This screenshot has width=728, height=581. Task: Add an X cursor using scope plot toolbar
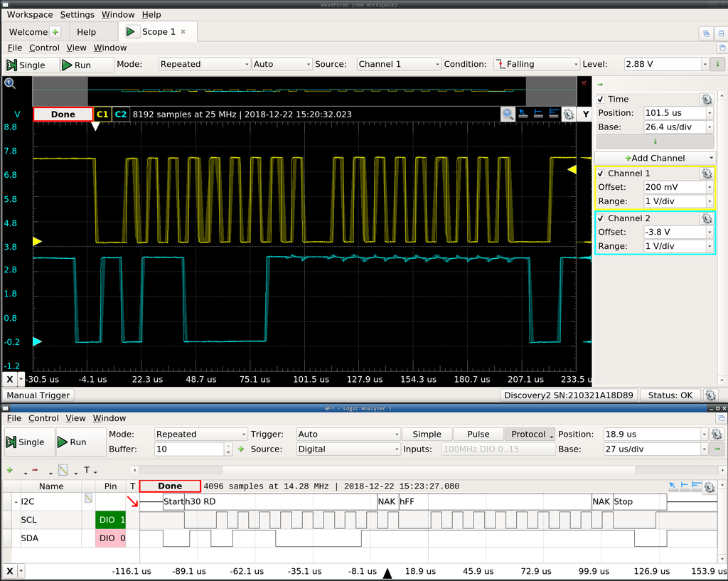(x=538, y=114)
